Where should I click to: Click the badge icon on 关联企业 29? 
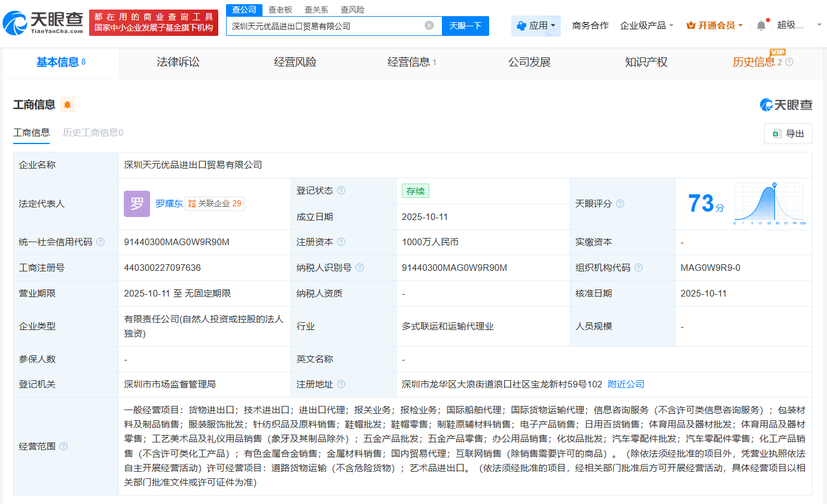point(191,203)
